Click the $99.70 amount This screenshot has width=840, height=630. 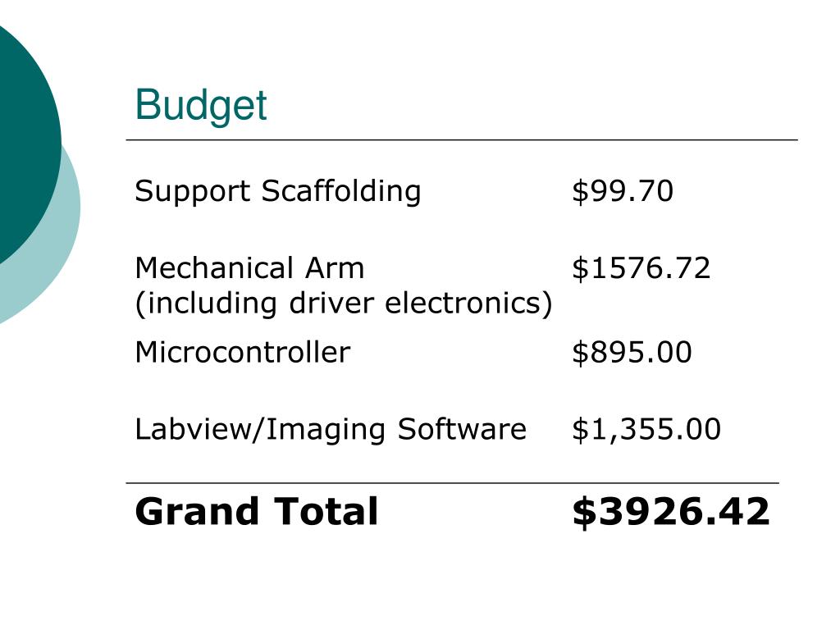tap(623, 191)
